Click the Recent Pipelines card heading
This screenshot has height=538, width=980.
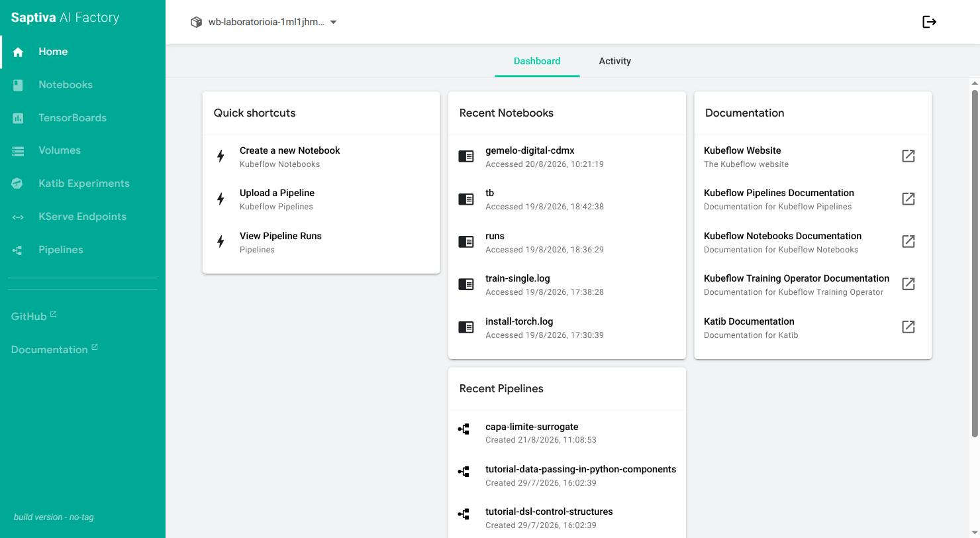click(501, 388)
